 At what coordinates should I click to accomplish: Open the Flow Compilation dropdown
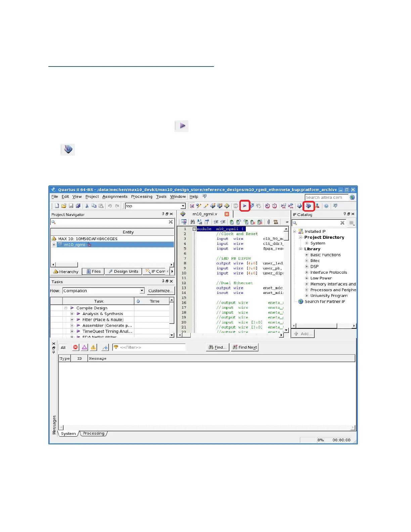(142, 291)
